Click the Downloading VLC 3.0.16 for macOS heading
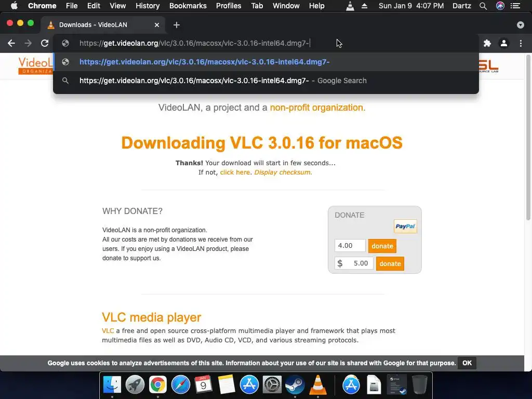Viewport: 532px width, 399px height. pos(262,143)
